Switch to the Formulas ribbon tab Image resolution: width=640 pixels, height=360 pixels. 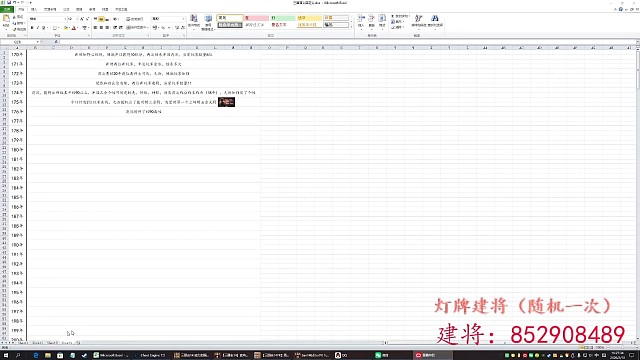(66, 9)
